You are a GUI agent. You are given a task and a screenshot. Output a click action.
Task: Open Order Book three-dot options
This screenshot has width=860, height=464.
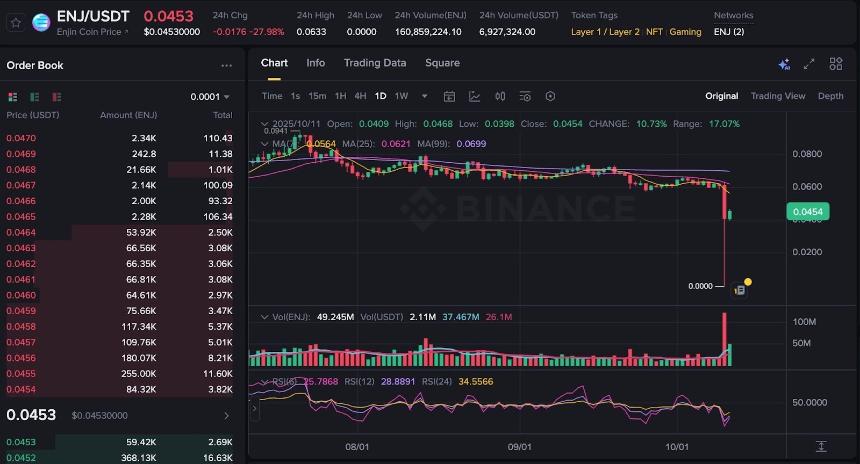pyautogui.click(x=226, y=66)
